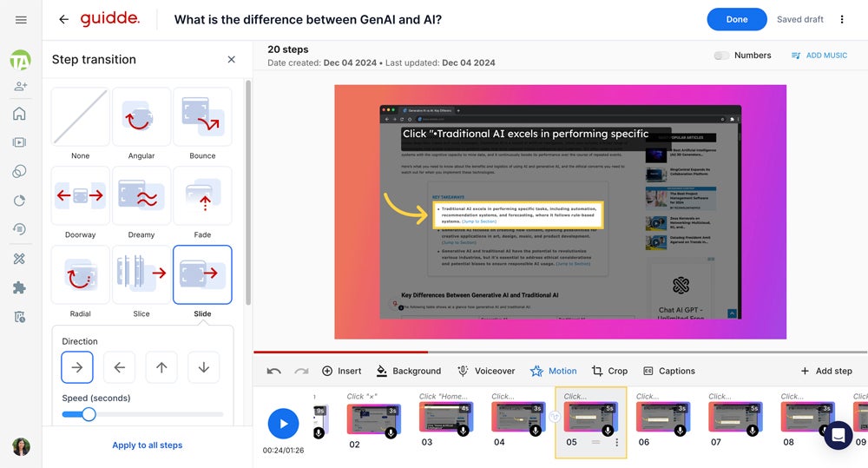The height and width of the screenshot is (468, 868).
Task: Open the Captions tool
Action: click(x=668, y=371)
